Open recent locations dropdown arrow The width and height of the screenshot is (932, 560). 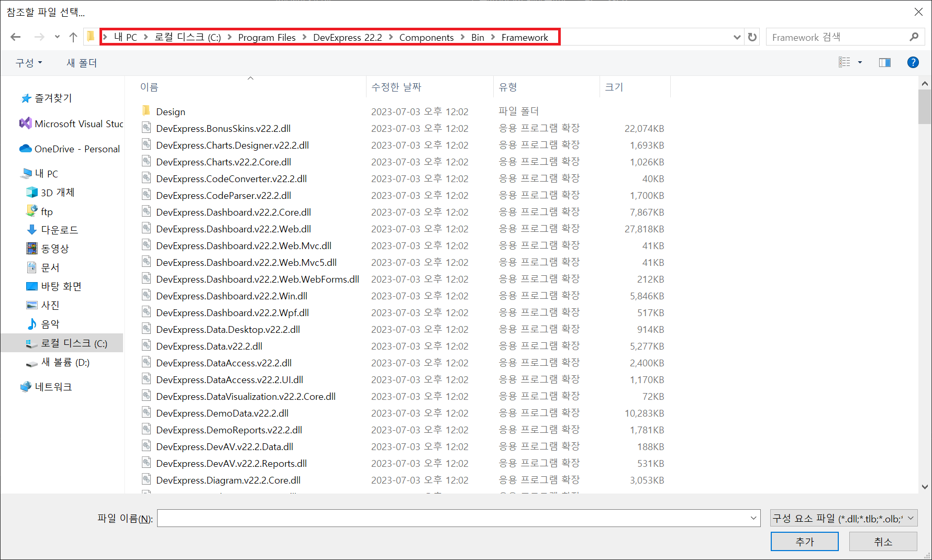point(57,37)
